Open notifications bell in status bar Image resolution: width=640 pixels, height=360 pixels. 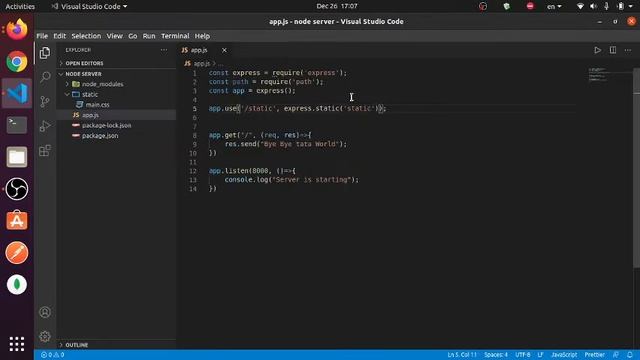click(630, 355)
